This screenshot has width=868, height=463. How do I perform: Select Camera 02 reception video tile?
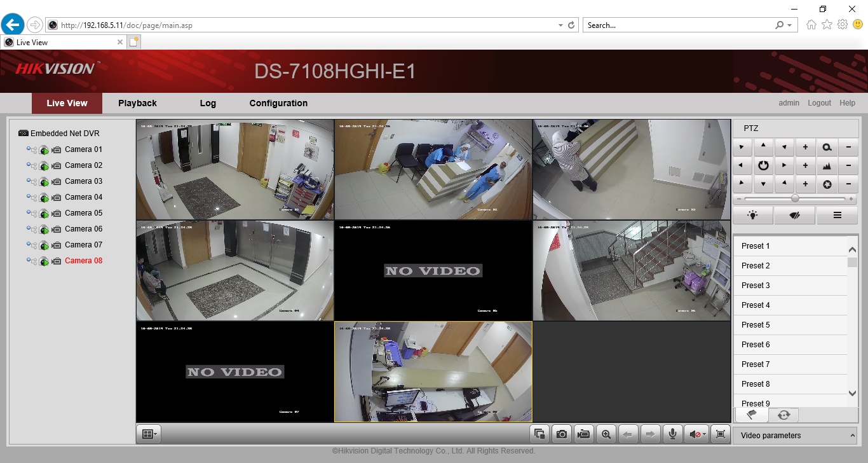click(x=433, y=169)
